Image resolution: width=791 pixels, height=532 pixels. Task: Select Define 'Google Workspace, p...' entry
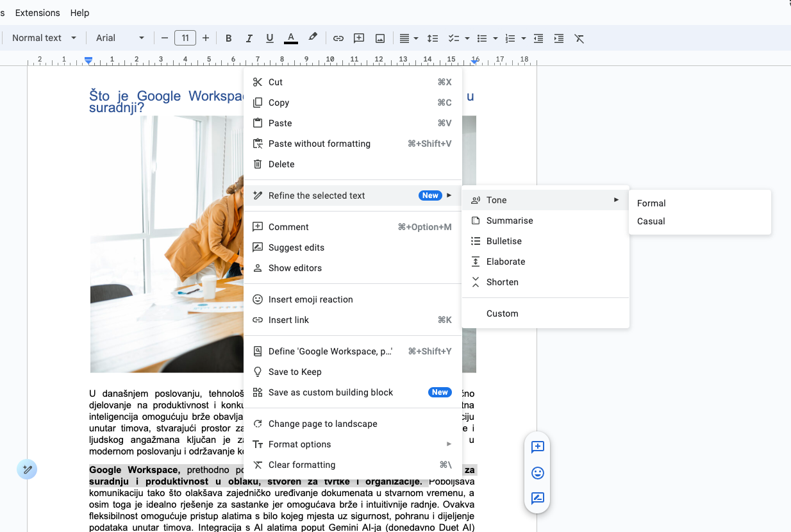pyautogui.click(x=353, y=351)
